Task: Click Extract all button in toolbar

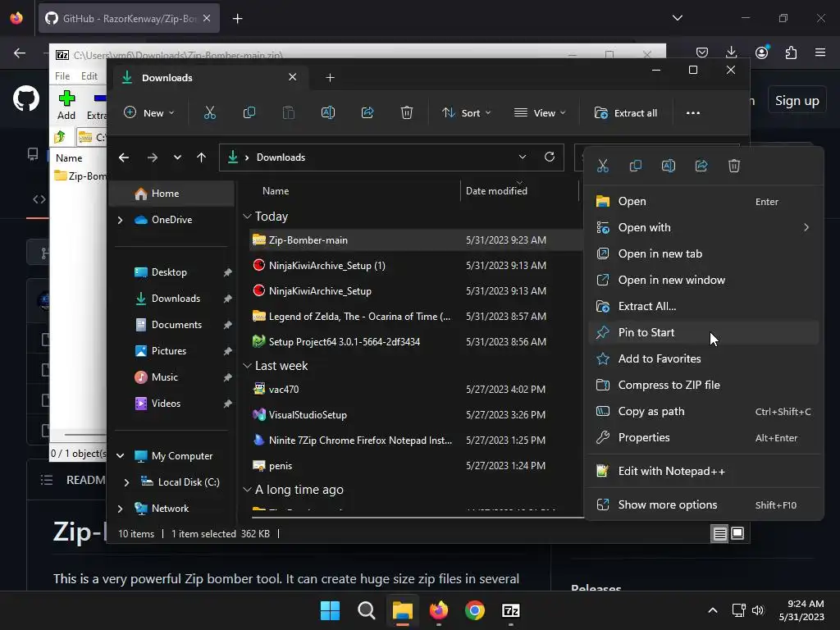Action: 626,113
